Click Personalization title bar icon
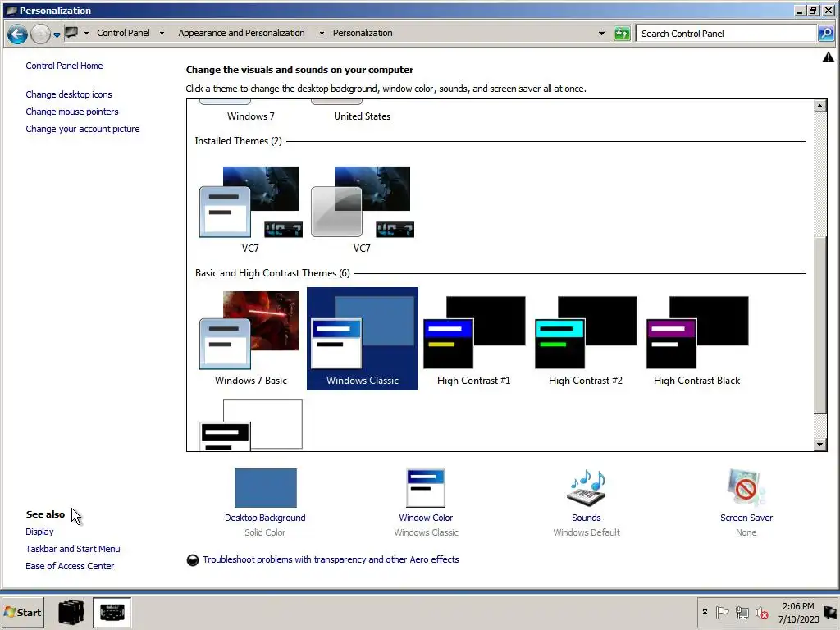The height and width of the screenshot is (630, 840). (x=11, y=10)
